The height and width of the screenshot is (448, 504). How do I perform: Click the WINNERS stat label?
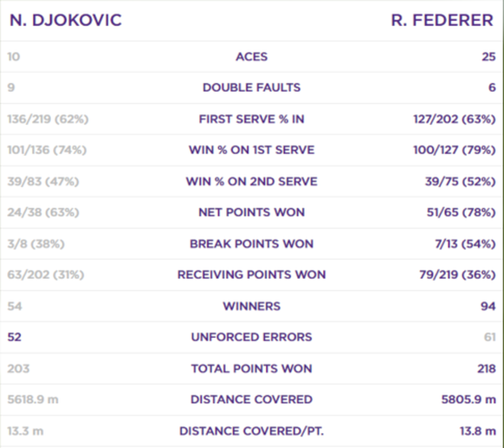point(251,306)
